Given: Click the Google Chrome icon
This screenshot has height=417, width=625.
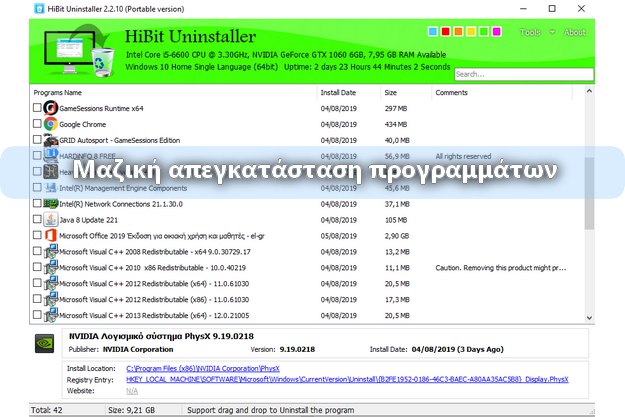Looking at the screenshot, I should pyautogui.click(x=51, y=124).
